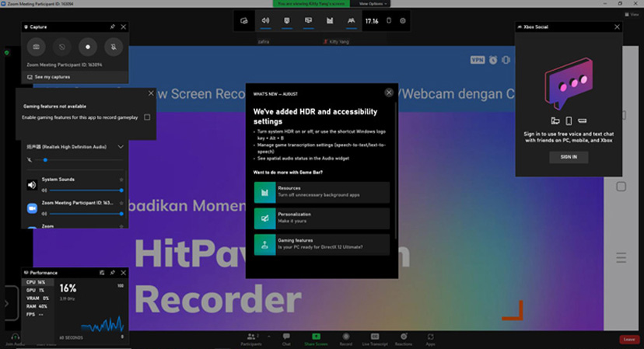Close the Performance widget
The width and height of the screenshot is (644, 349).
point(123,273)
